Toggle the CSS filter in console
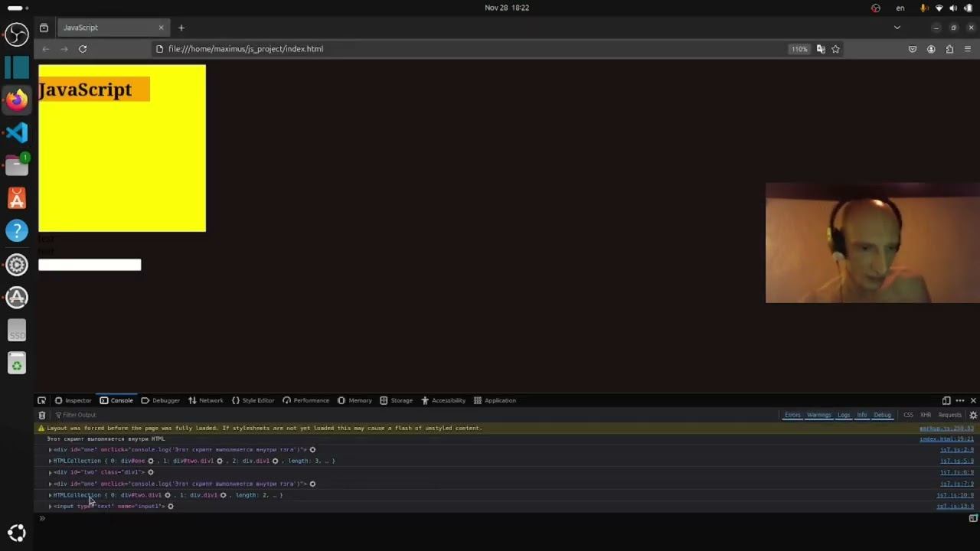 pos(908,415)
